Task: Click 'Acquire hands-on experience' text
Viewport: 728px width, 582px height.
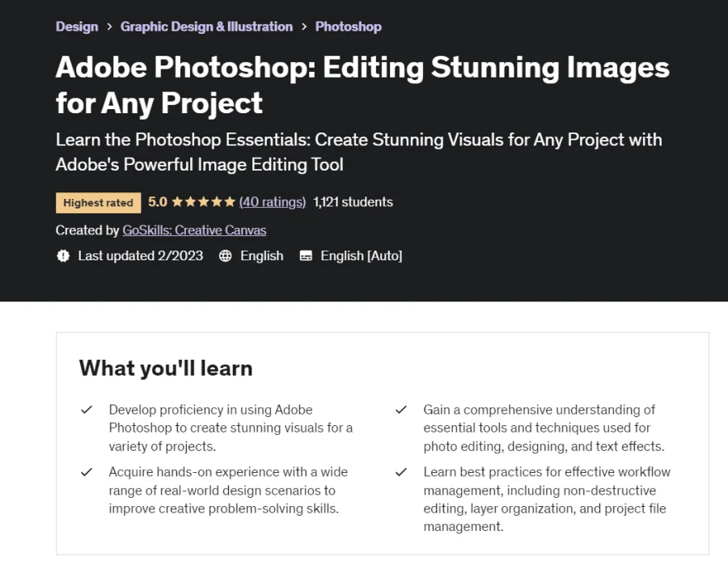Action: click(x=228, y=490)
